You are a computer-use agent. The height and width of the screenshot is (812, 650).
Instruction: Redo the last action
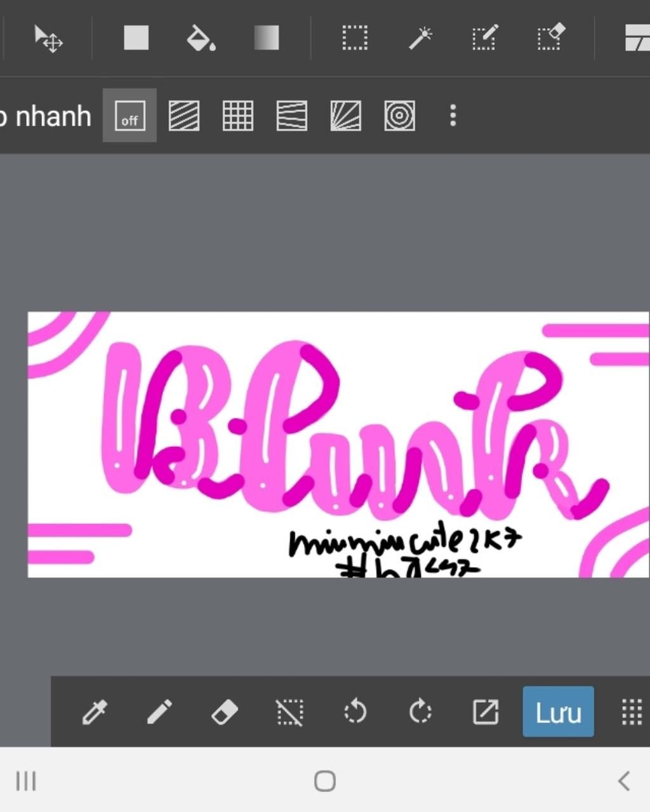420,711
